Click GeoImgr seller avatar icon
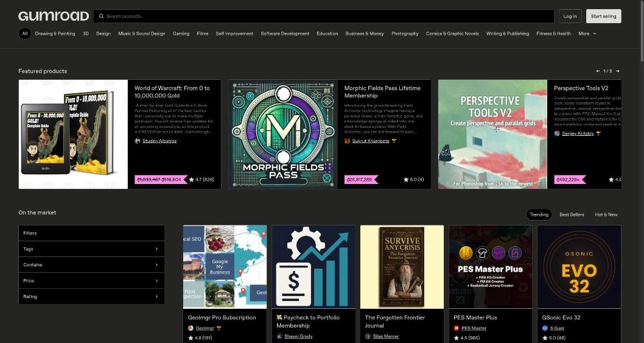 click(x=191, y=328)
